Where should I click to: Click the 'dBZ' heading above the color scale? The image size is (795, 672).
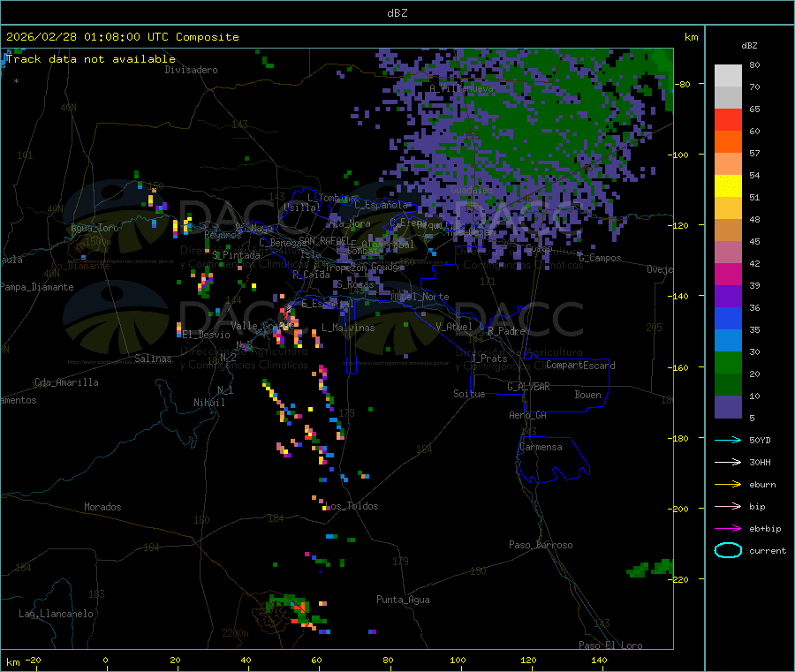[749, 46]
